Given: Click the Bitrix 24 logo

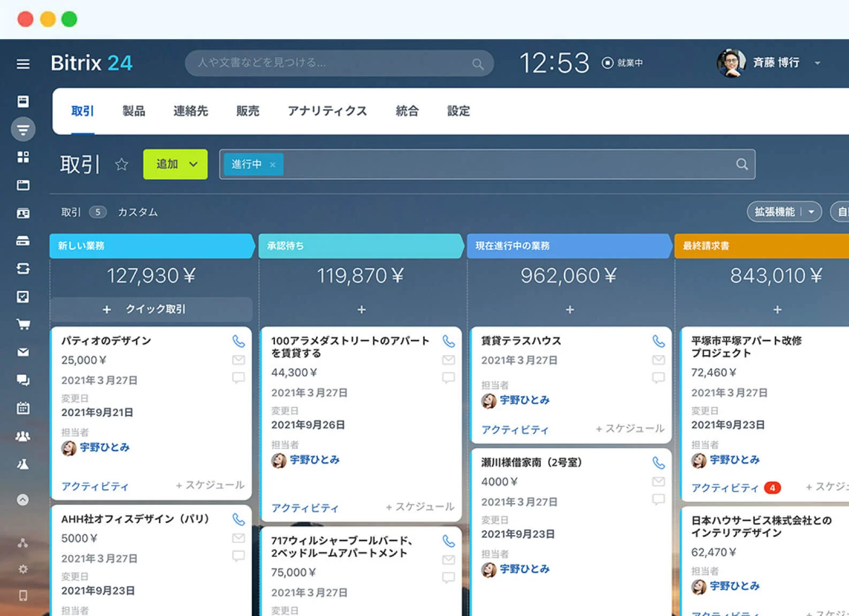Looking at the screenshot, I should pos(91,63).
